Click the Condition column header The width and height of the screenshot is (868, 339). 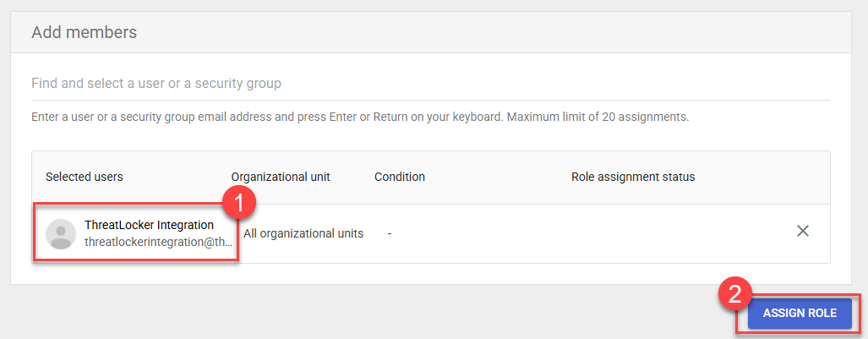[x=400, y=178]
